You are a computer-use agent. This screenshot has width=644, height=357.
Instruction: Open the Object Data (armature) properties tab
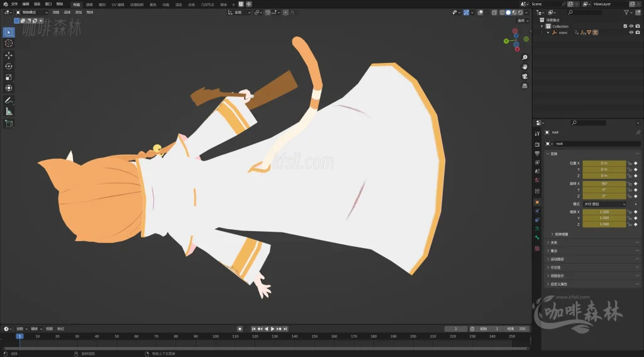pos(537,229)
